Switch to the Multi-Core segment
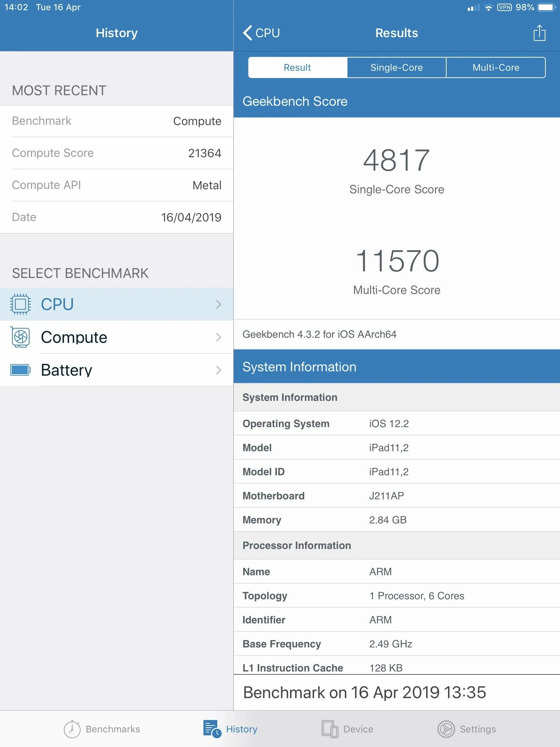Image resolution: width=560 pixels, height=747 pixels. pyautogui.click(x=496, y=67)
